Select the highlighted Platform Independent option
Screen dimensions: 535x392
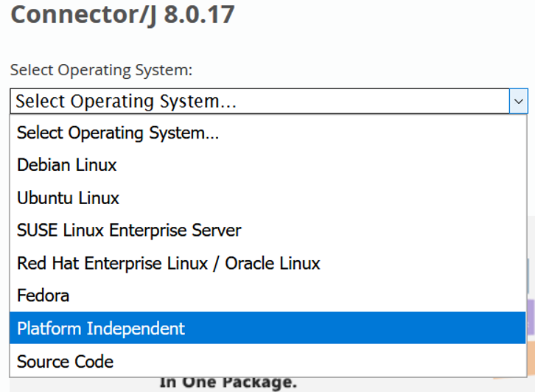[267, 328]
